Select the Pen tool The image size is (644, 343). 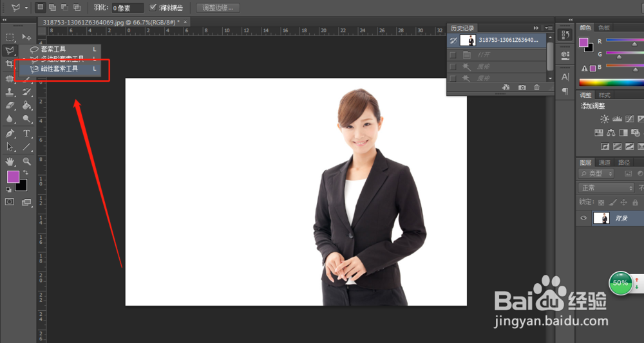[x=10, y=133]
